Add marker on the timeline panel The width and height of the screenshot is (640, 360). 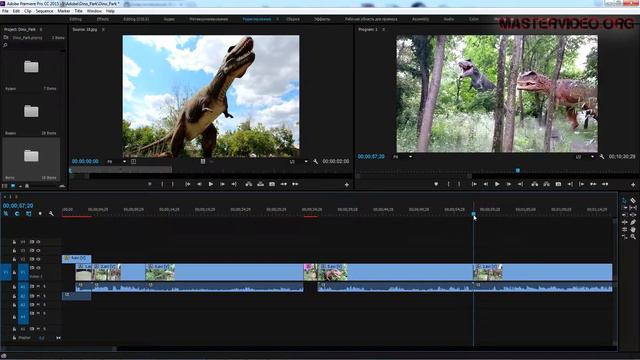coord(40,213)
